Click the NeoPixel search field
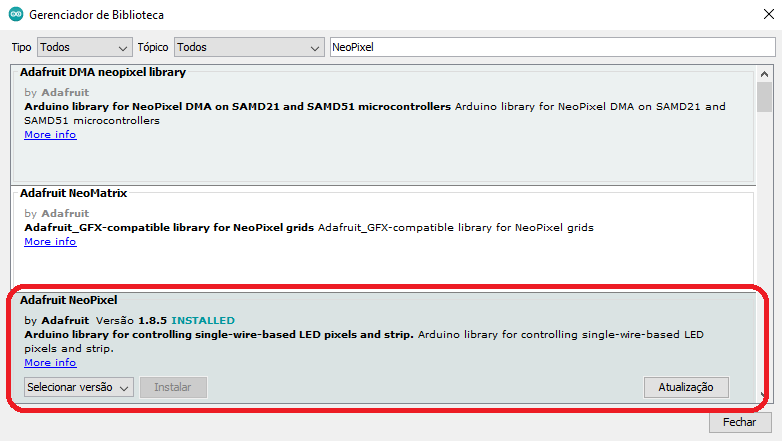The width and height of the screenshot is (782, 441). pos(553,47)
